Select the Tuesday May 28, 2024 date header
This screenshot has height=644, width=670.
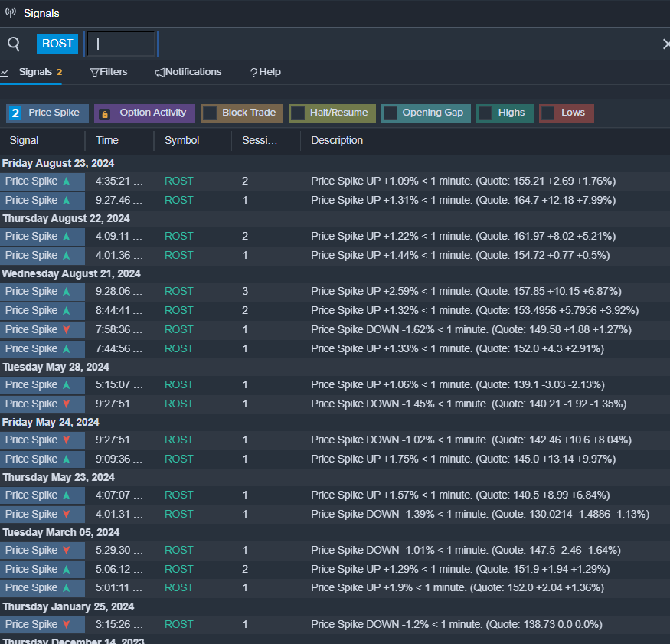[x=56, y=367]
